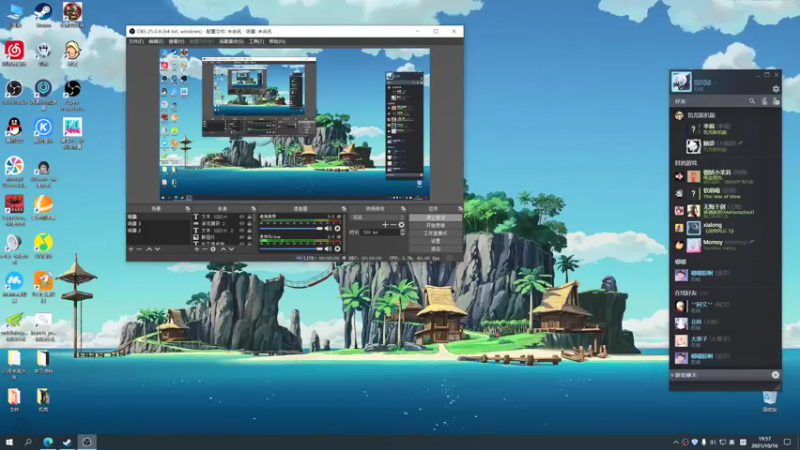This screenshot has width=800, height=450.
Task: Click the 开始录制 start recording button
Action: point(435,225)
